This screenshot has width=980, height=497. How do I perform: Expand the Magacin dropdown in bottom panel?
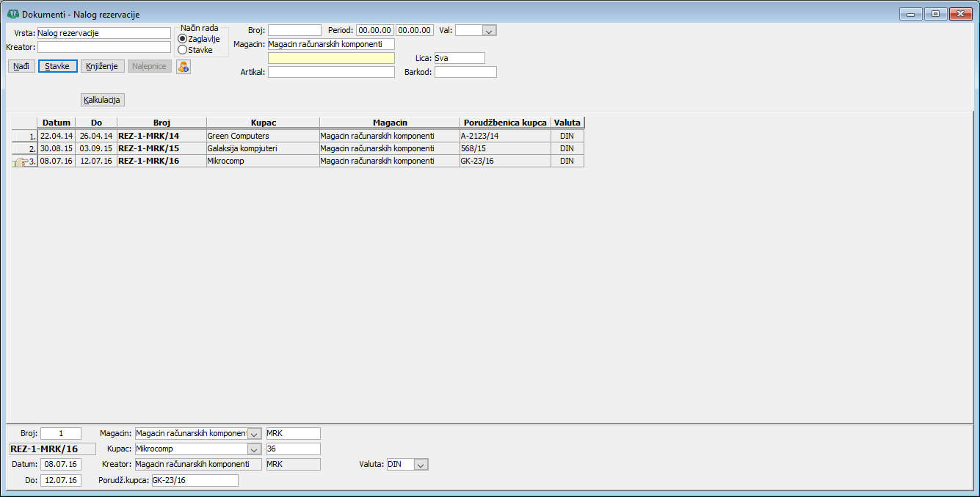(x=254, y=433)
